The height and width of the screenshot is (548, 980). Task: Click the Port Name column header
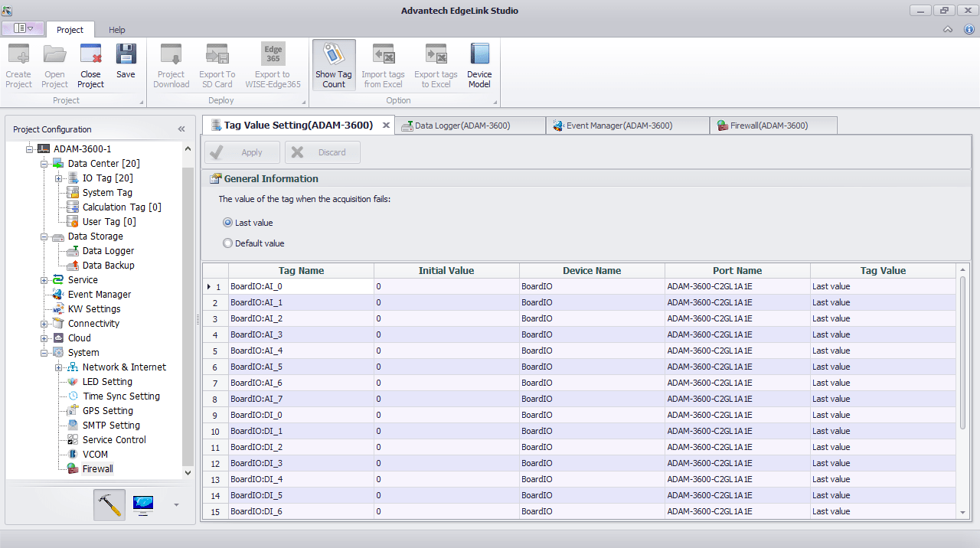pyautogui.click(x=737, y=271)
